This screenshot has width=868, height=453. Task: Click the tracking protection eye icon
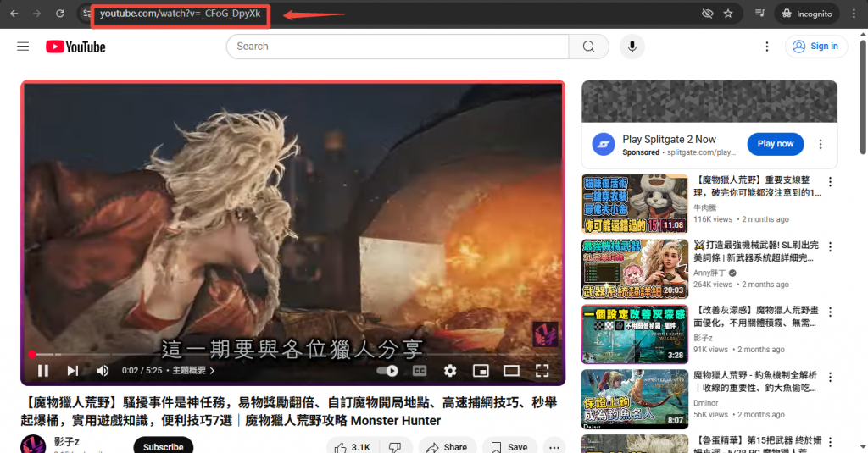click(x=707, y=14)
